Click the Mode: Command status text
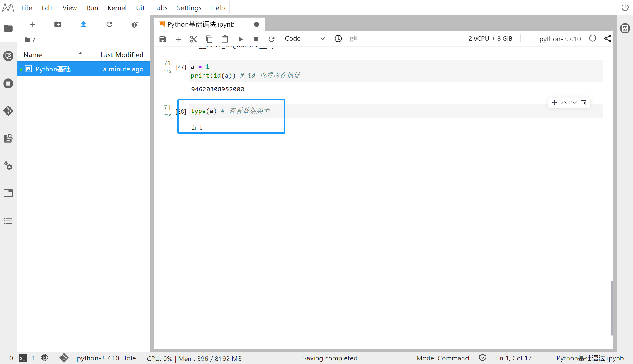Image resolution: width=633 pixels, height=364 pixels. pos(443,358)
